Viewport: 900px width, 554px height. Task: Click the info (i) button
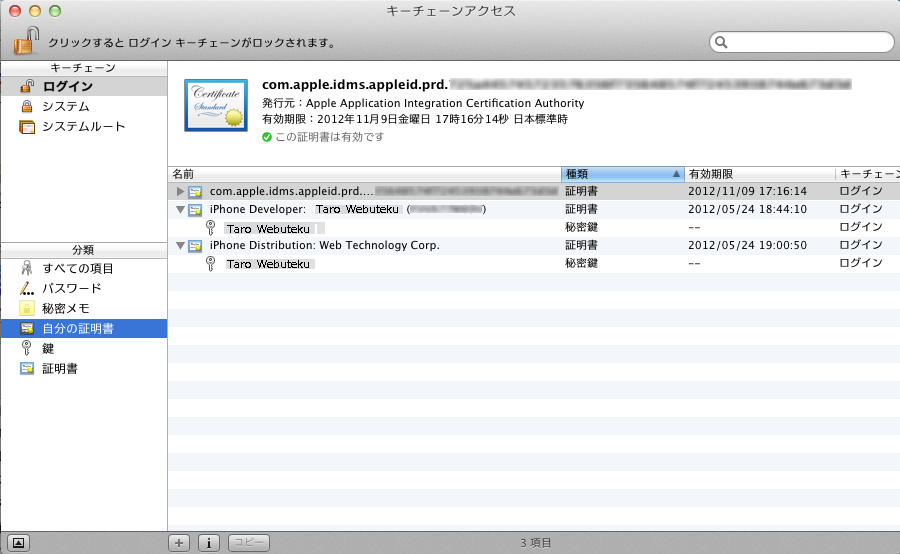[209, 543]
